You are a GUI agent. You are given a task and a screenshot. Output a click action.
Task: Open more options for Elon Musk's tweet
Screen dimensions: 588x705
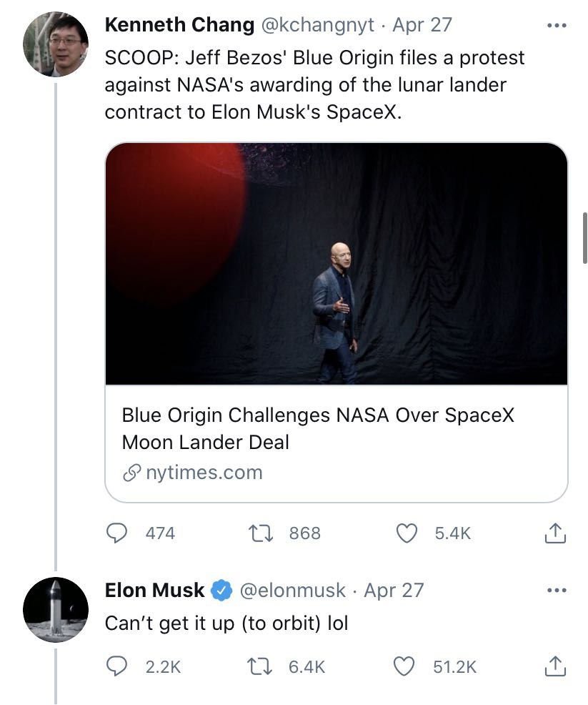pyautogui.click(x=555, y=591)
